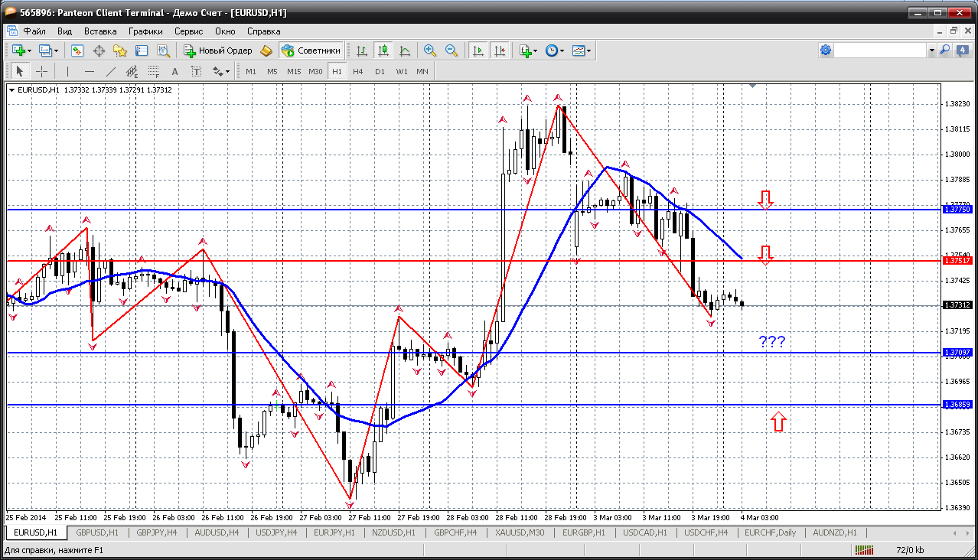
Task: Click inside the community search field
Action: pyautogui.click(x=880, y=50)
